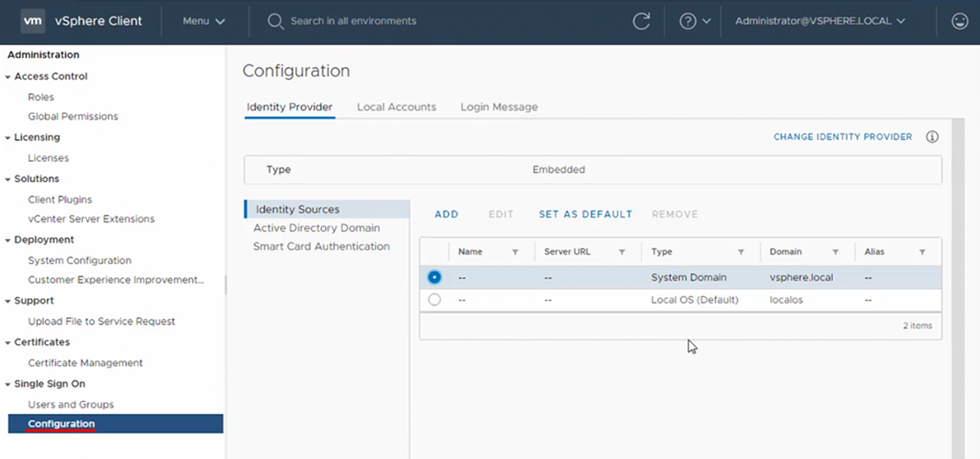Click the VMware vm logo

32,20
